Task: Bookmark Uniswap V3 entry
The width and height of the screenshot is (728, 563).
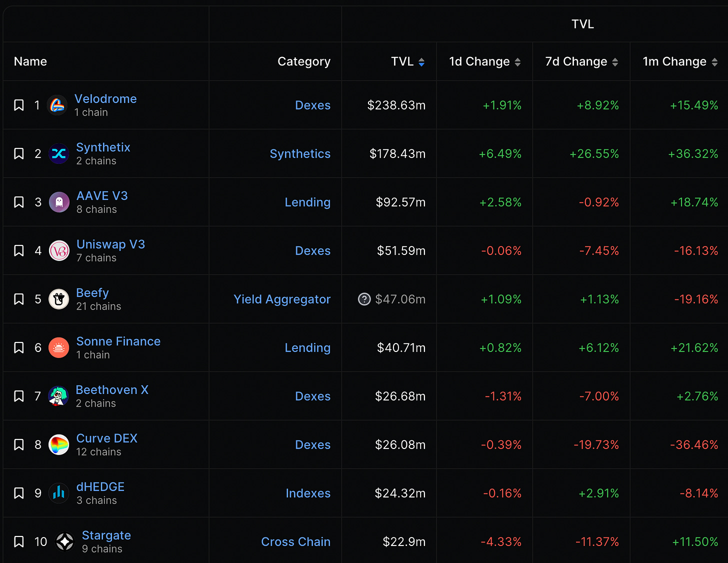Action: [19, 250]
